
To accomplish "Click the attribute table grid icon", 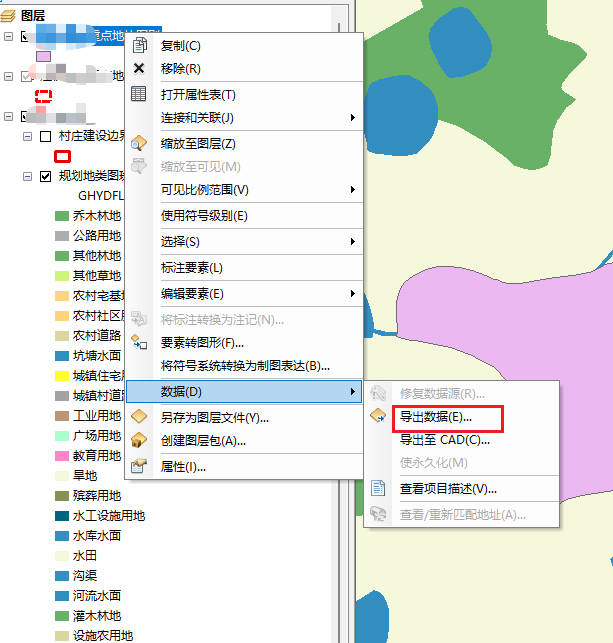I will 139,94.
